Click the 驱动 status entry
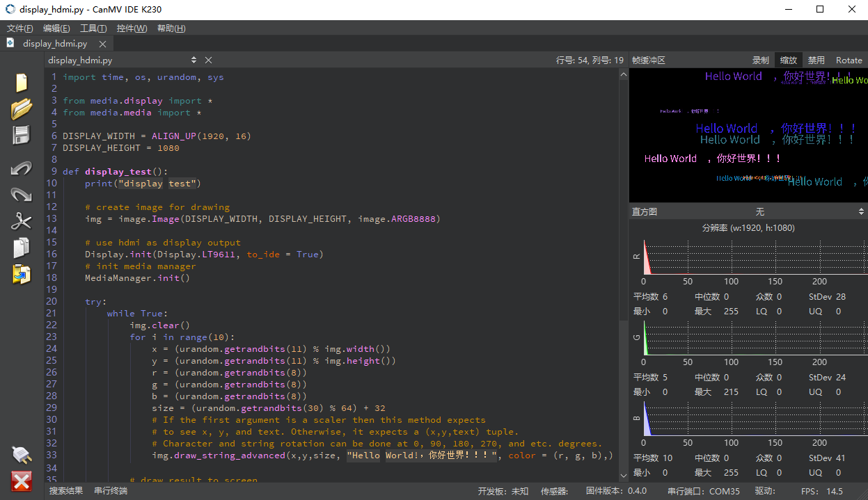The height and width of the screenshot is (500, 868). pyautogui.click(x=765, y=491)
